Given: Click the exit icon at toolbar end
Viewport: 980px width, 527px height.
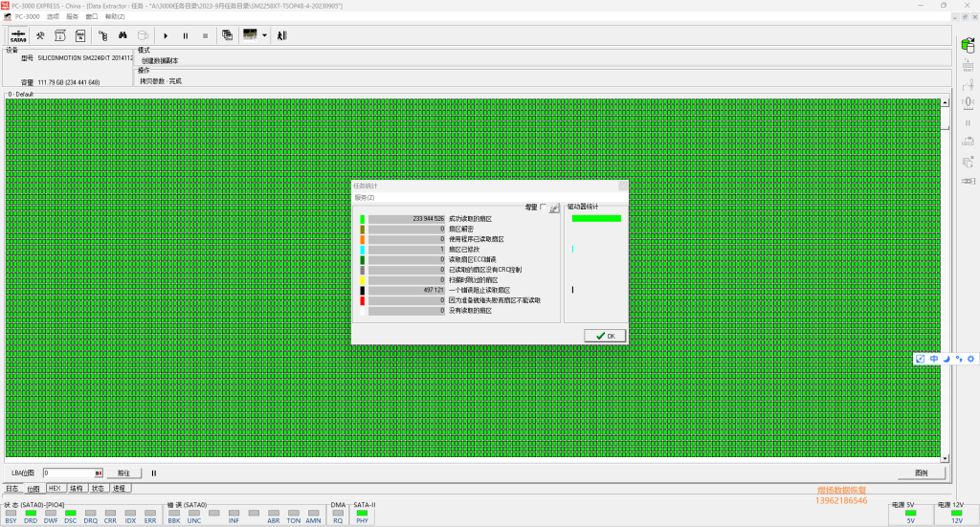Looking at the screenshot, I should (281, 35).
